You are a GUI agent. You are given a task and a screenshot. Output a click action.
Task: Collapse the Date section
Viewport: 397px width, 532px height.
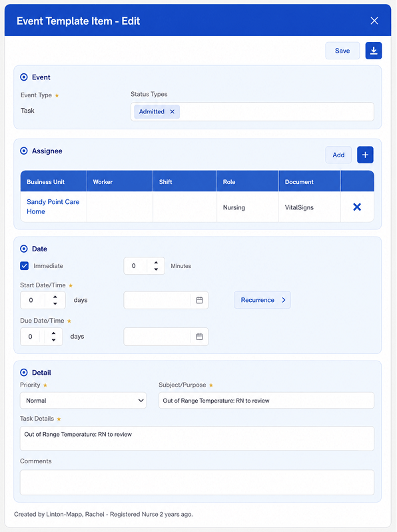tap(24, 249)
